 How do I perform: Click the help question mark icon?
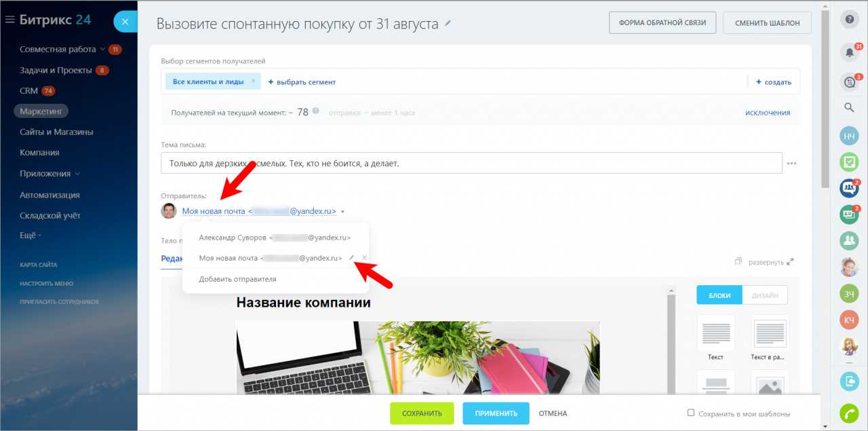[849, 20]
